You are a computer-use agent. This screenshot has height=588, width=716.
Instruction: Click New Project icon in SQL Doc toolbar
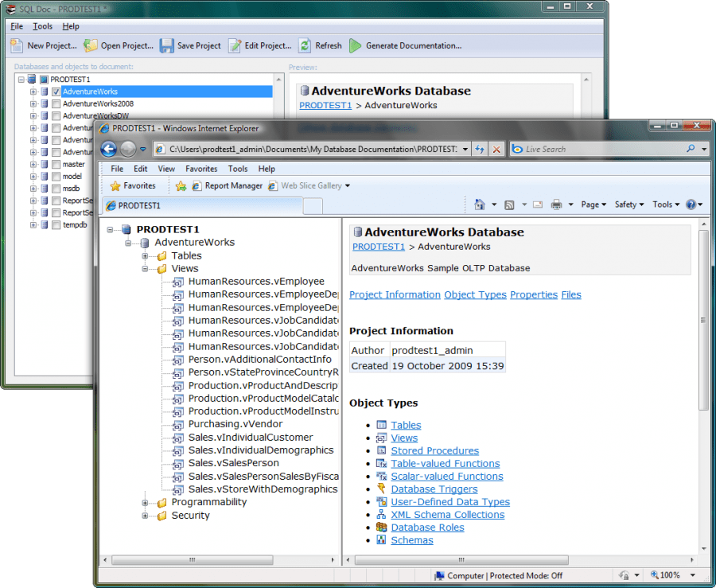point(17,45)
